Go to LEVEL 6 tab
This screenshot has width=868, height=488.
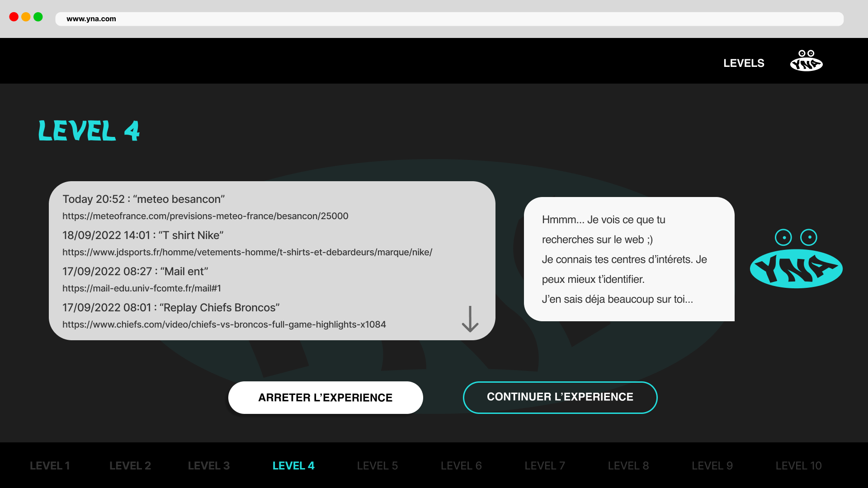point(461,465)
